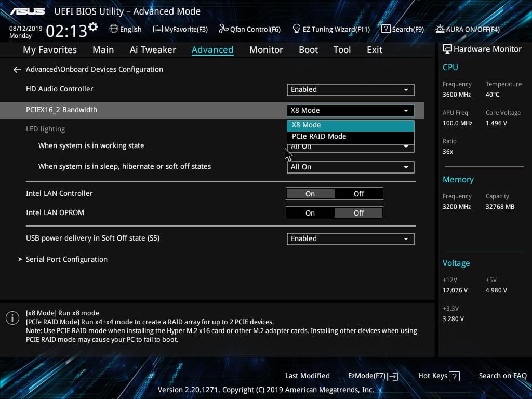Click When system is in working state
The height and width of the screenshot is (399, 532).
tap(91, 145)
